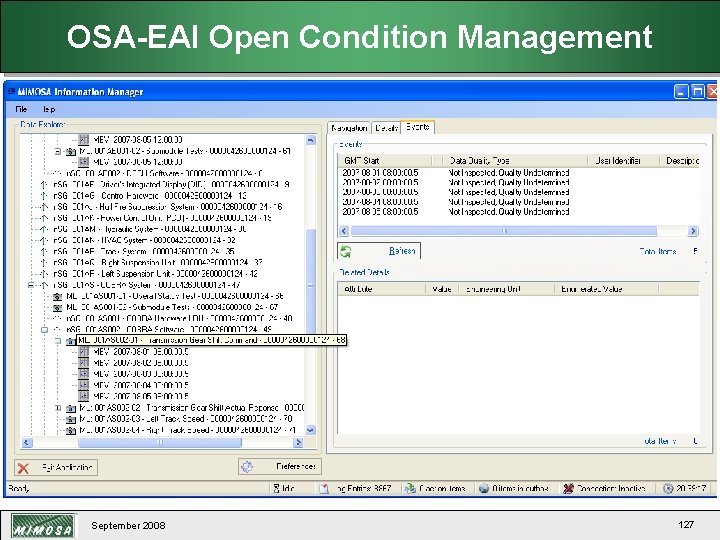Click the tree horizontal scrollbar thumb
This screenshot has height=540, width=720.
[x=160, y=442]
